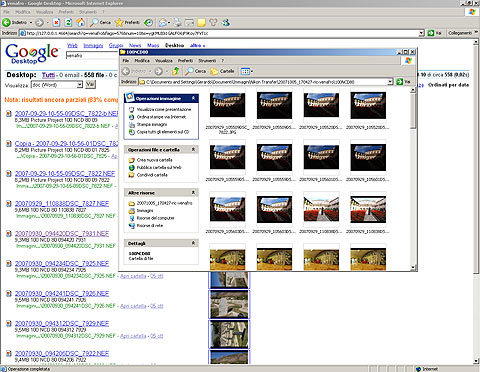
Task: Click the Stop button in Internet Explorer toolbar
Action: point(56,23)
